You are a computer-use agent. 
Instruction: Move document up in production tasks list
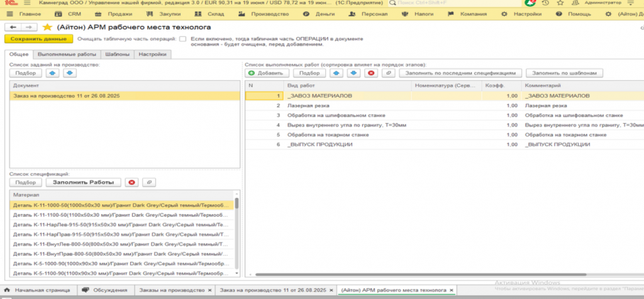(53, 73)
